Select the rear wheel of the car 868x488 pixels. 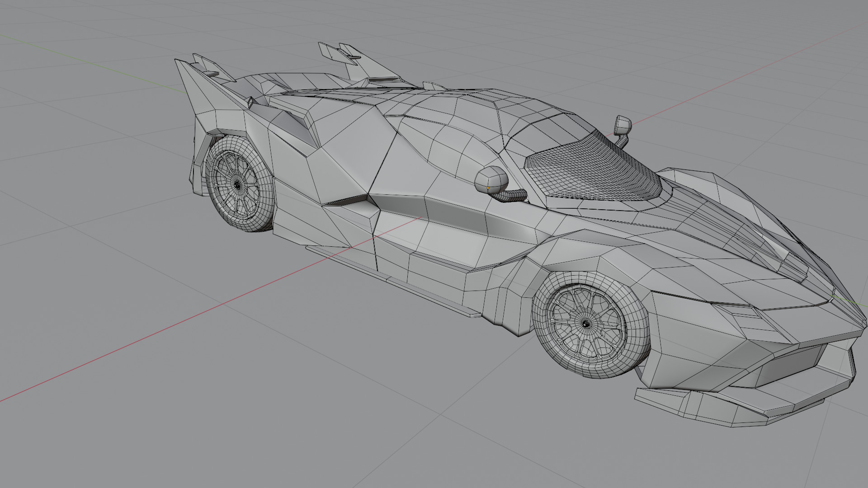click(240, 184)
